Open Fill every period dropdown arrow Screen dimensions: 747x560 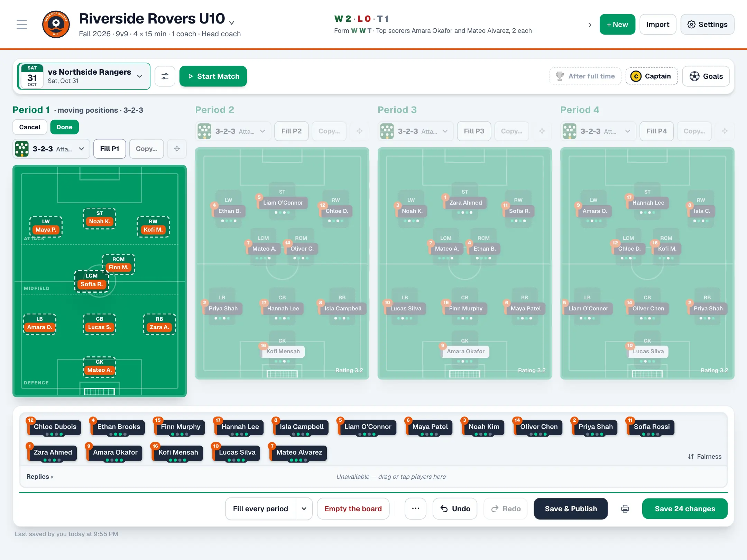304,509
